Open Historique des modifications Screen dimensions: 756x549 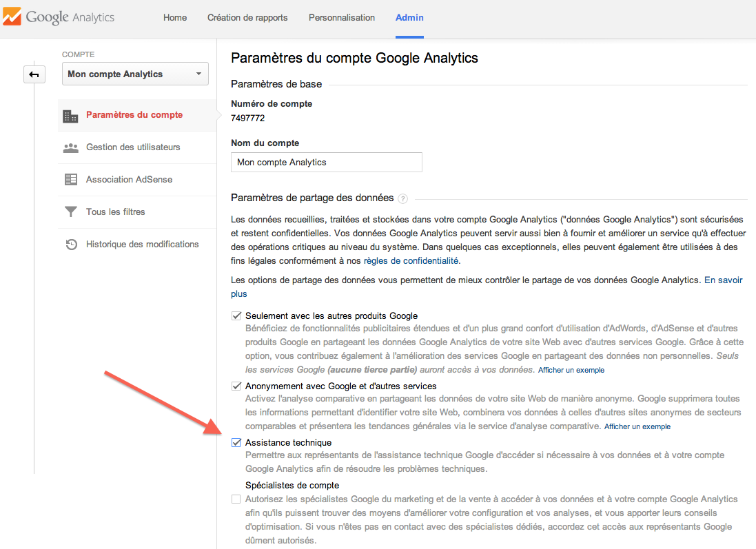[137, 245]
